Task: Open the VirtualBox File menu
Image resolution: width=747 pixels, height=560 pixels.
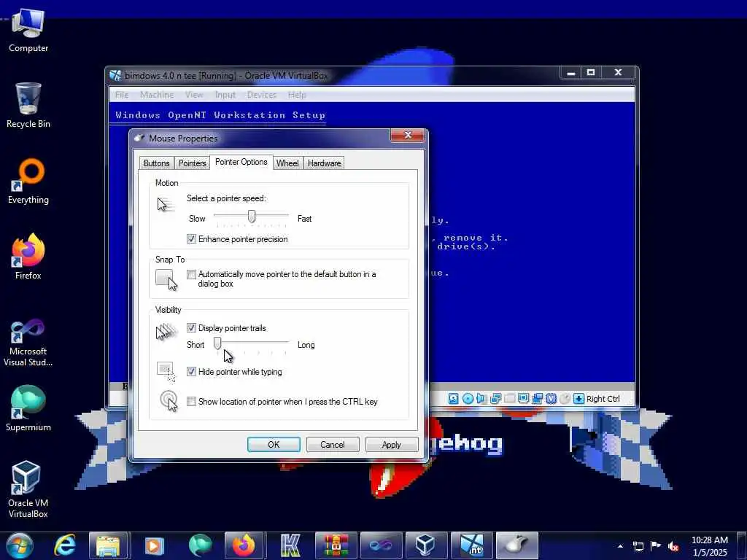Action: [x=122, y=95]
